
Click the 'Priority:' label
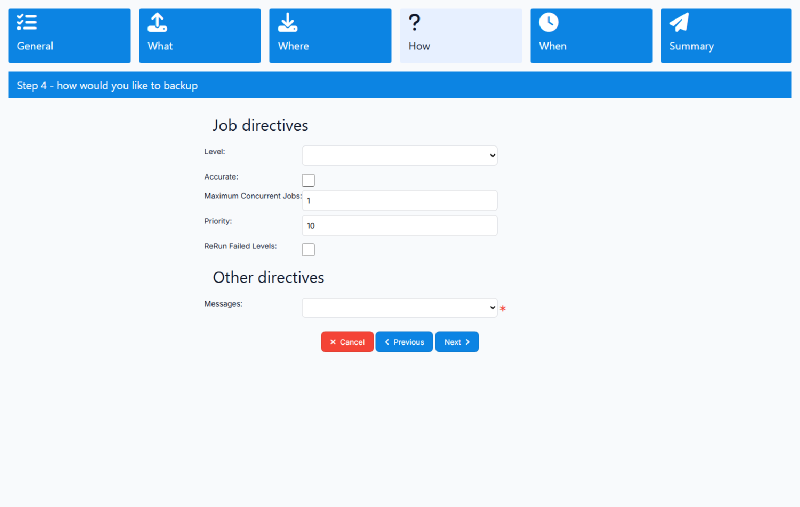(x=218, y=221)
